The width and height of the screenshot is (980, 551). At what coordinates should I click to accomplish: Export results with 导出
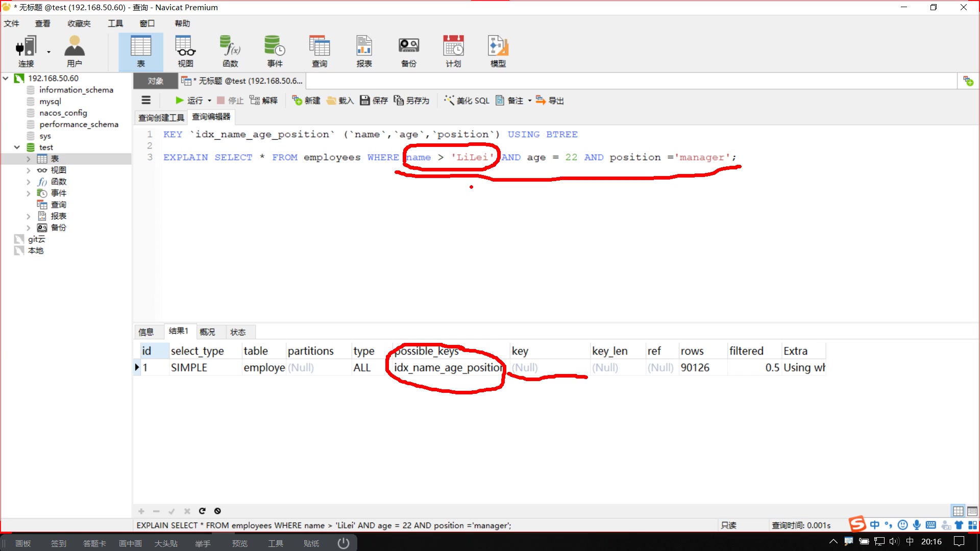550,101
